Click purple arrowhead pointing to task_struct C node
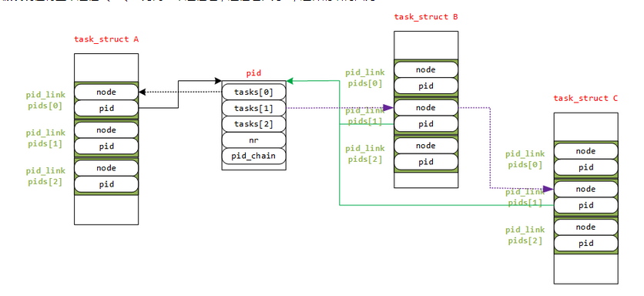644x296 pixels. (x=548, y=189)
